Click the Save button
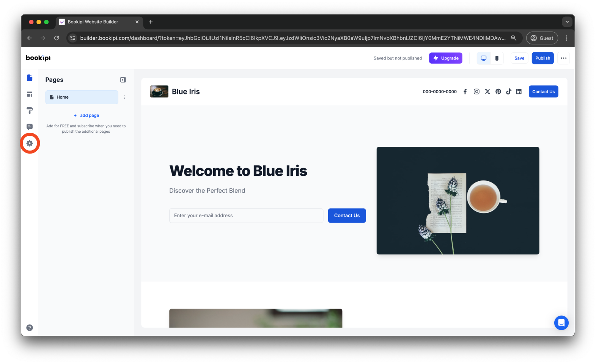596x364 pixels. 519,58
